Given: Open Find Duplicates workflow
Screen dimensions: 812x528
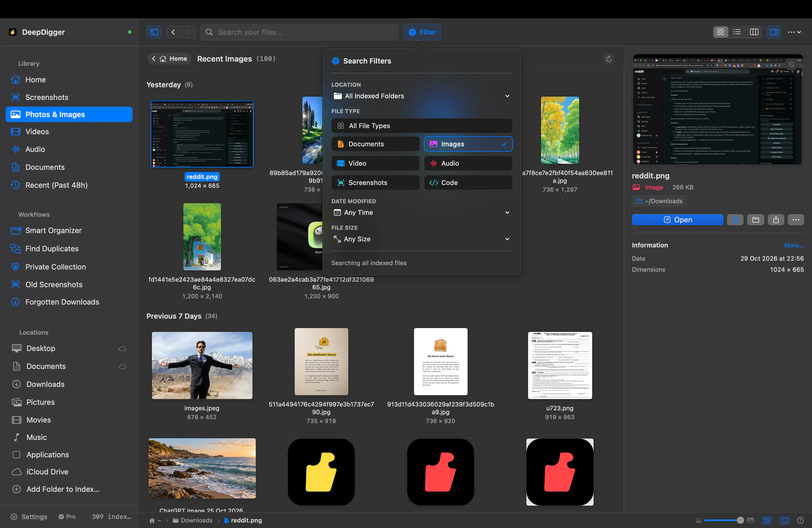Looking at the screenshot, I should click(69, 249).
